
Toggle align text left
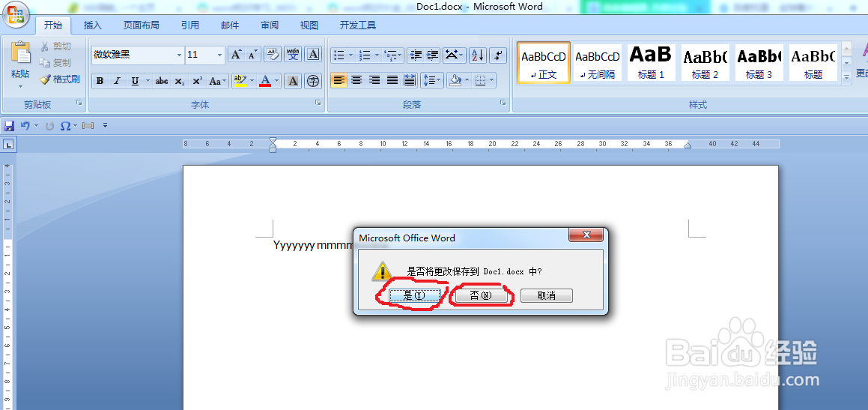point(339,81)
